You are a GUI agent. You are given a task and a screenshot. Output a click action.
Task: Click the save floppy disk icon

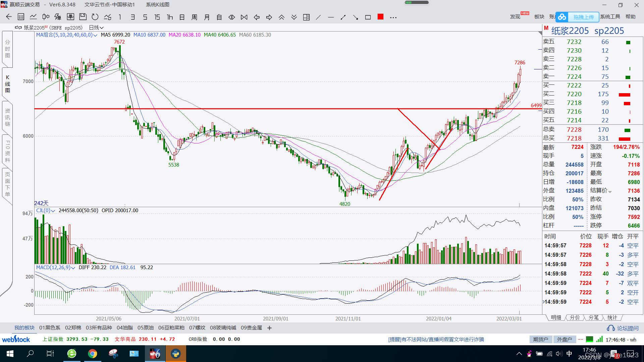click(x=83, y=17)
